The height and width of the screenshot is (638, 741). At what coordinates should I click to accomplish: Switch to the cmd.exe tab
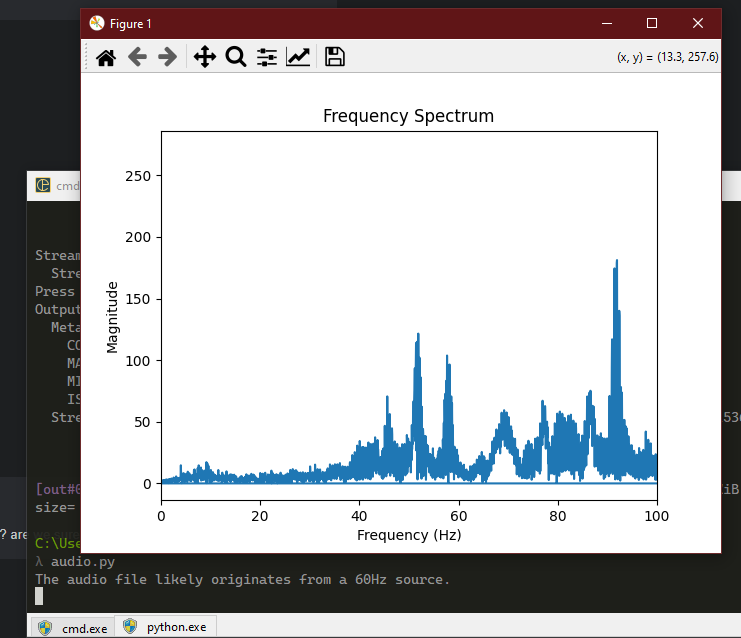(x=71, y=627)
